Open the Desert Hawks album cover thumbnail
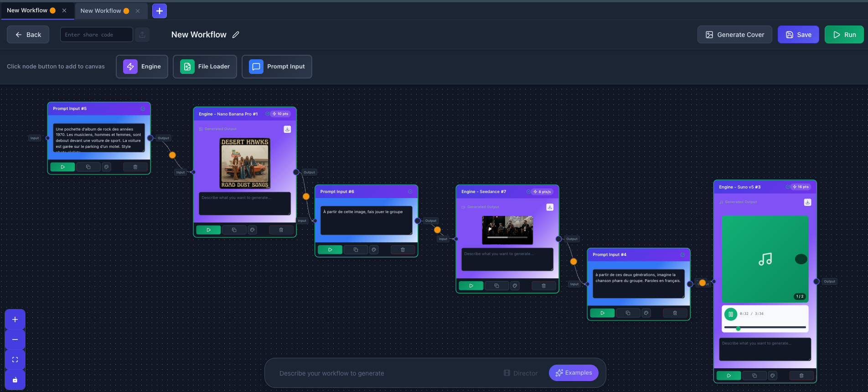 pyautogui.click(x=245, y=163)
